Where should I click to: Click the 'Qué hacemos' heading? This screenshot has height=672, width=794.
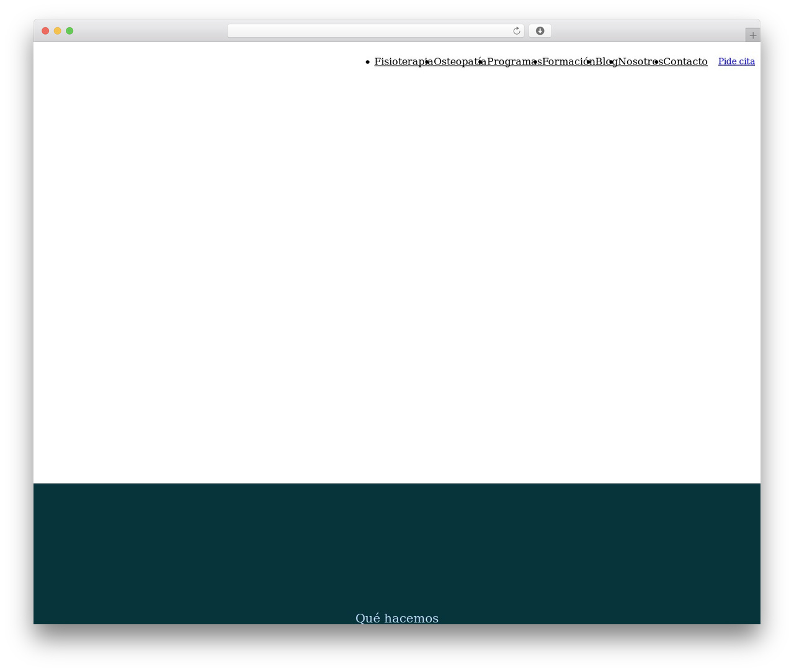click(397, 618)
